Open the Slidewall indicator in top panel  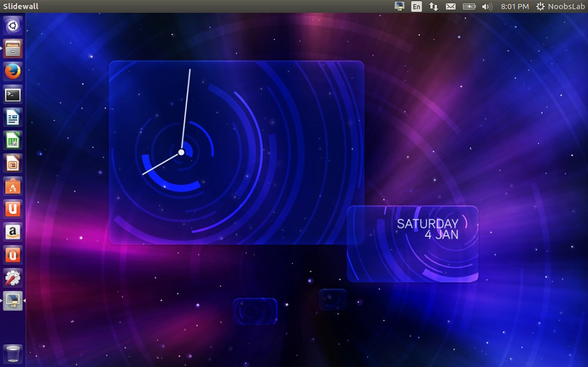click(x=400, y=6)
